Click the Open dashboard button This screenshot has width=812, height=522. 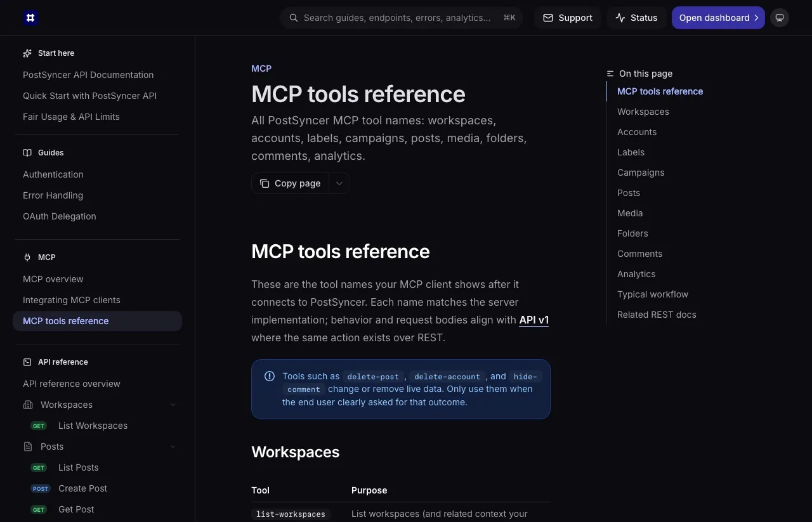click(718, 18)
